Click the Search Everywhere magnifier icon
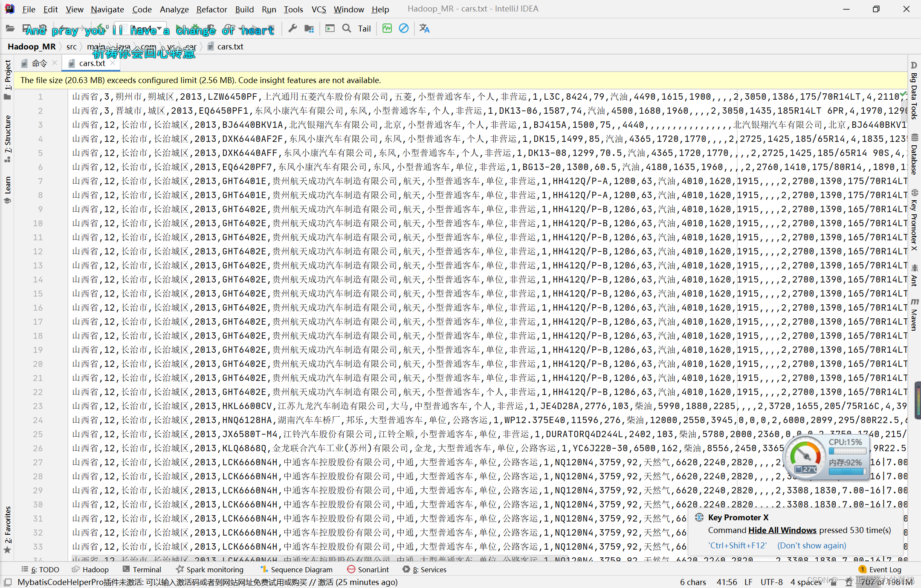The height and width of the screenshot is (588, 921). (x=347, y=29)
